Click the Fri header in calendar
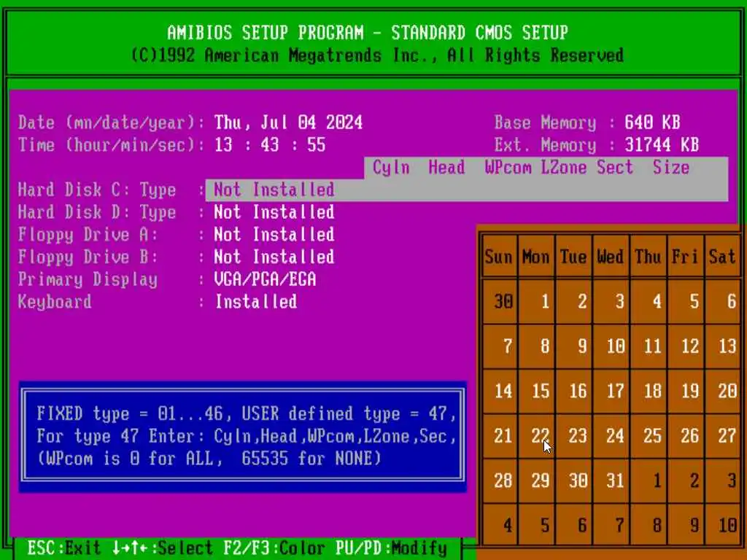The image size is (747, 560). [x=685, y=257]
